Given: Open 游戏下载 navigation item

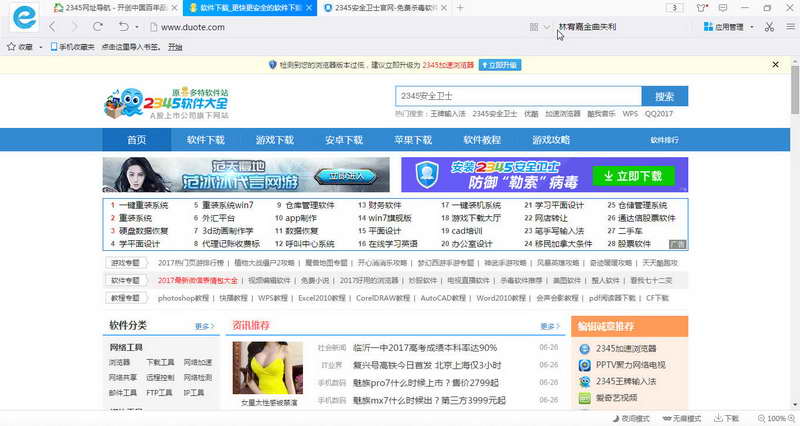Looking at the screenshot, I should point(274,140).
